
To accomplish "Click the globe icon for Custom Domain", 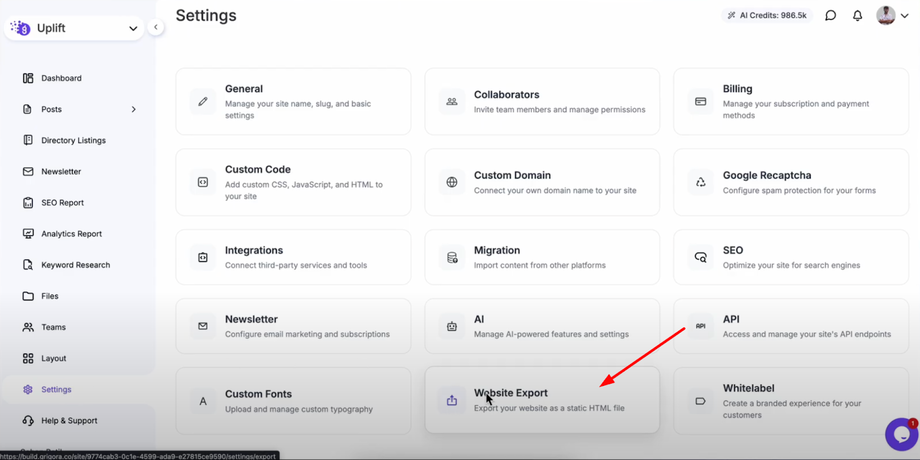I will [452, 182].
